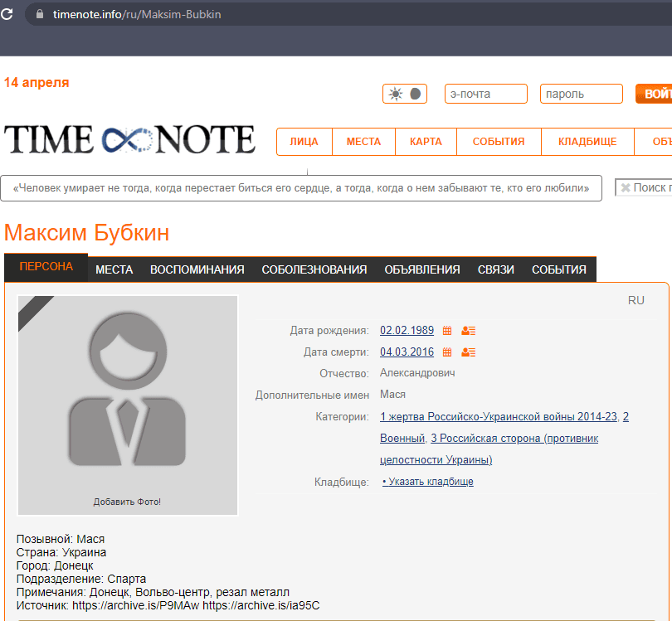Switch to the ОБЪЯВЛЕНИЯ tab

click(422, 269)
